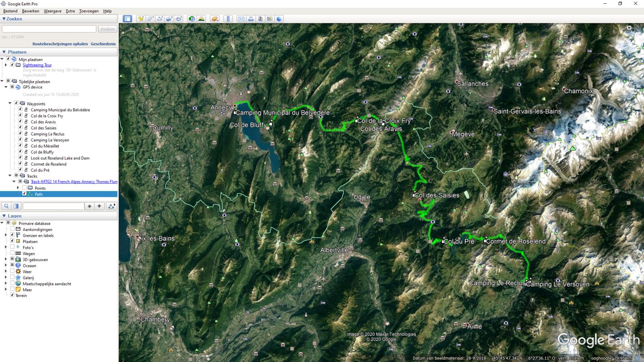The width and height of the screenshot is (644, 362).
Task: Toggle the Grenzen en labels layer checkbox
Action: point(12,235)
